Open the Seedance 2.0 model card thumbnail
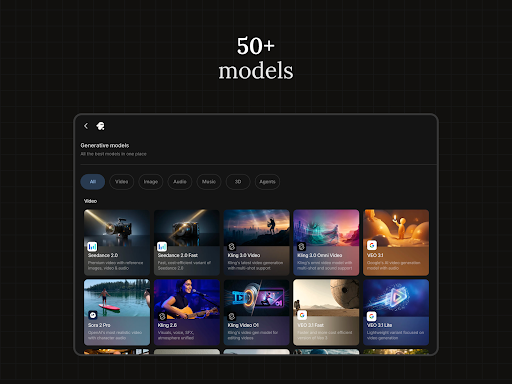The image size is (512, 384). coord(117,228)
